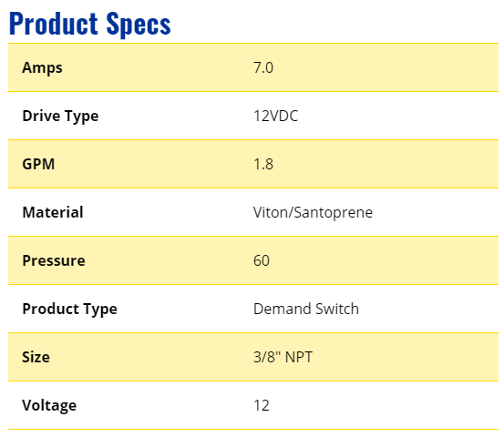Click the 7.0 amps value

[x=262, y=67]
